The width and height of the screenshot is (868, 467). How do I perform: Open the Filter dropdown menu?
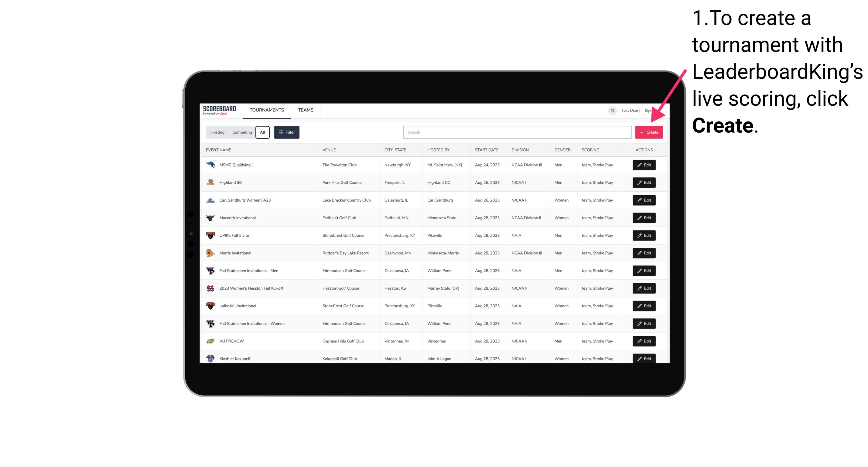(286, 132)
